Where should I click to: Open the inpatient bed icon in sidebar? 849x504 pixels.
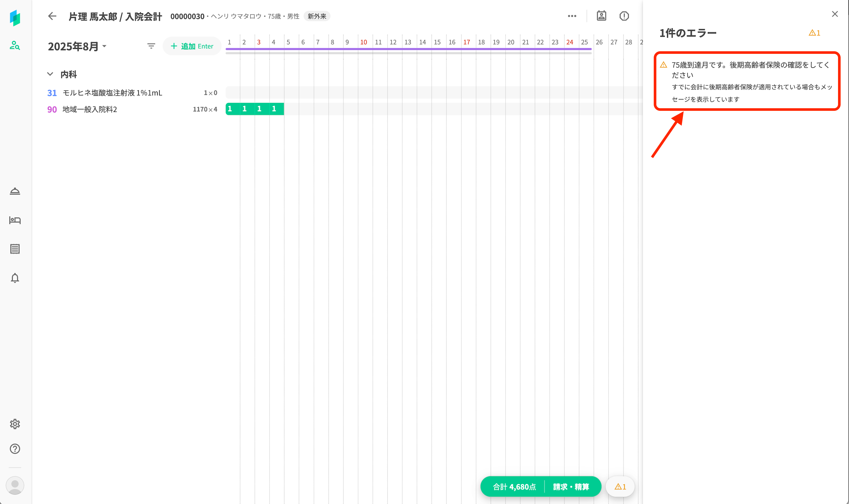coord(15,220)
